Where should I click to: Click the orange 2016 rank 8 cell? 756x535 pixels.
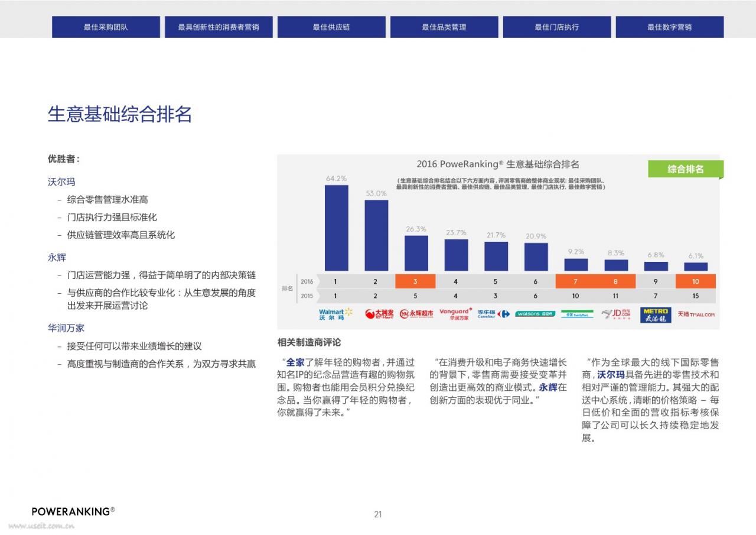tap(615, 281)
